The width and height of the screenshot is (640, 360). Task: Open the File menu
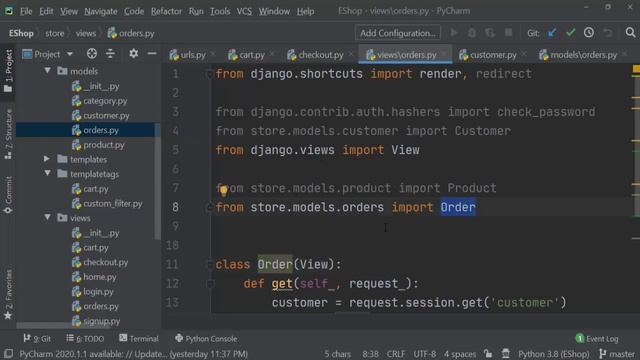[x=26, y=11]
